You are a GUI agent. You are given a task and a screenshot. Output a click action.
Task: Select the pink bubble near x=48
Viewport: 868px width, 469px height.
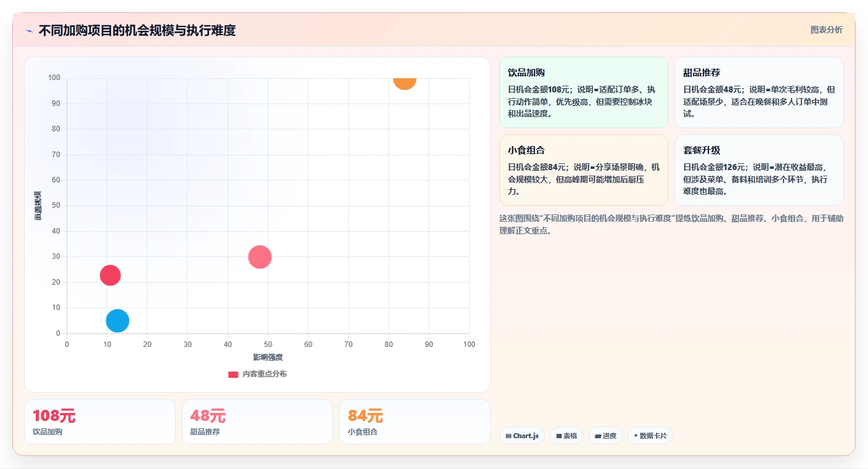pos(260,257)
